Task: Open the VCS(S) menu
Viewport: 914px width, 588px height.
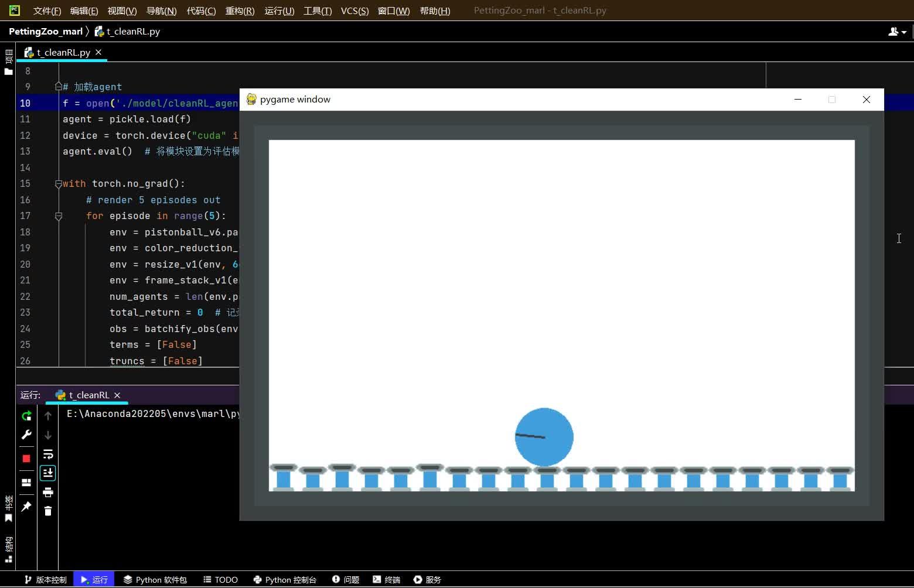Action: [354, 11]
